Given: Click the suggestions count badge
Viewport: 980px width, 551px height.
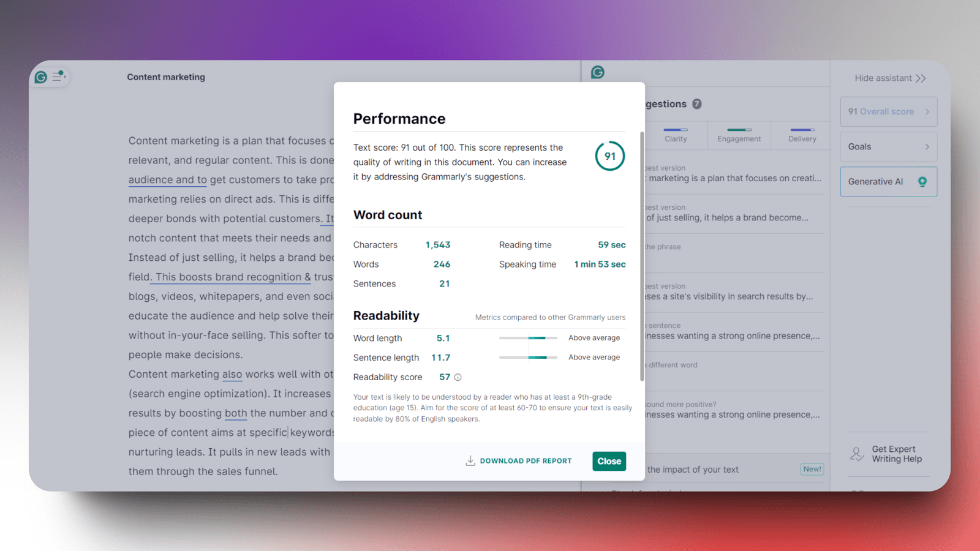Looking at the screenshot, I should [697, 104].
